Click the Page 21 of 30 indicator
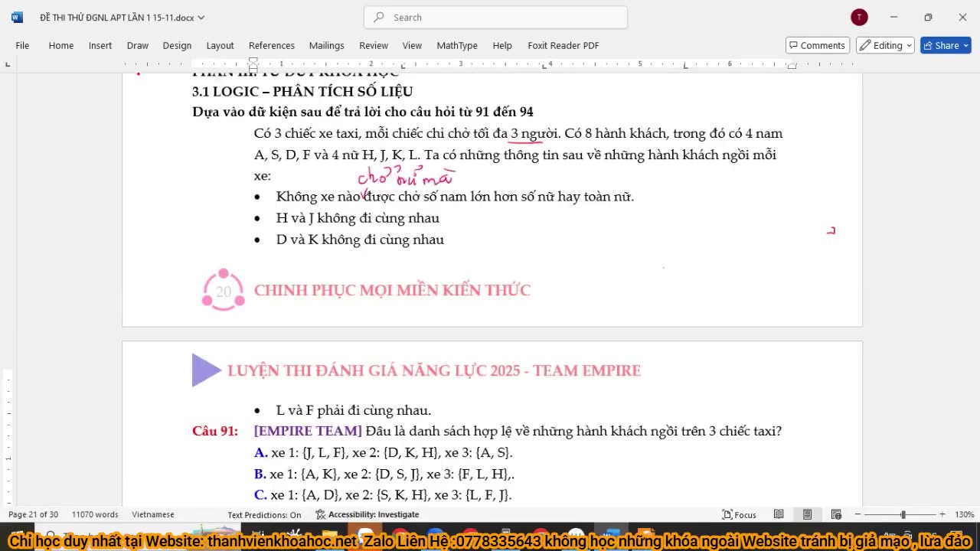 (33, 514)
